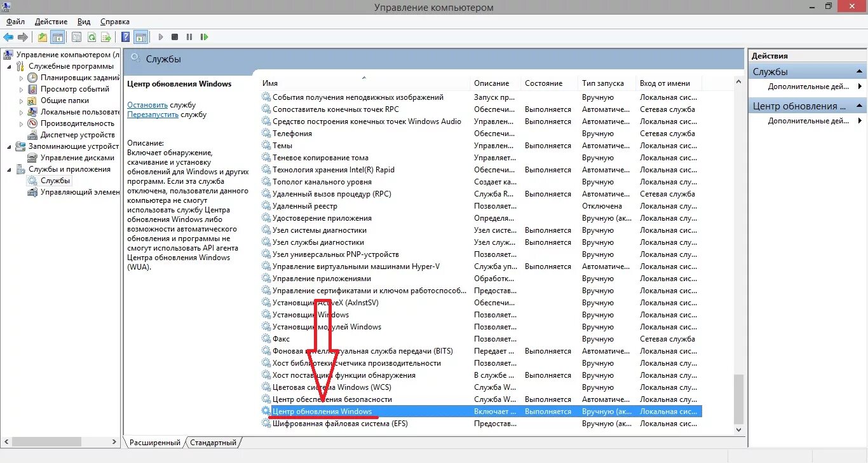This screenshot has height=463, width=868.
Task: Sort by the Описание column header
Action: (496, 83)
